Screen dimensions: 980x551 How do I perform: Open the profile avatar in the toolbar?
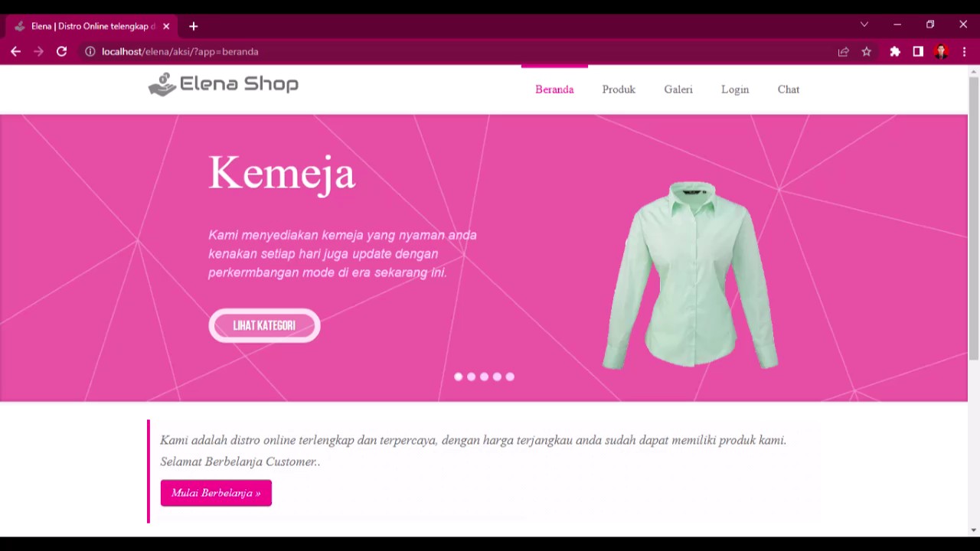941,51
